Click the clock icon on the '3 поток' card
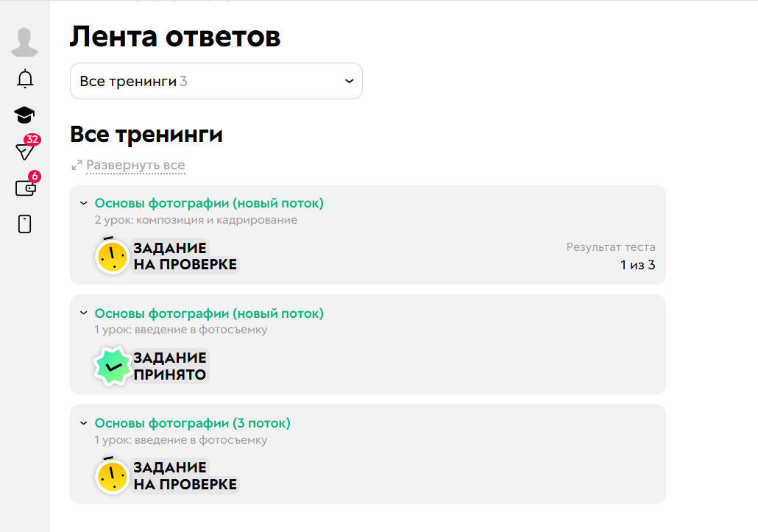 [112, 475]
